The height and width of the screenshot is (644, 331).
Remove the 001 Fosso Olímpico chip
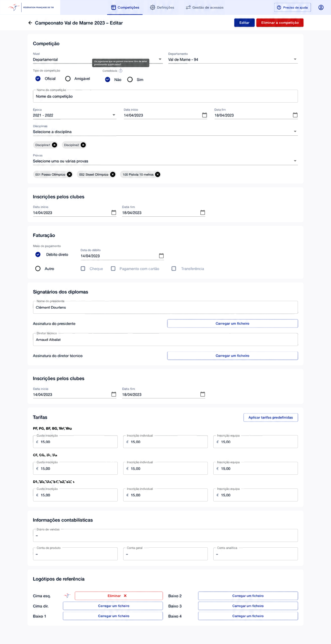pos(69,174)
